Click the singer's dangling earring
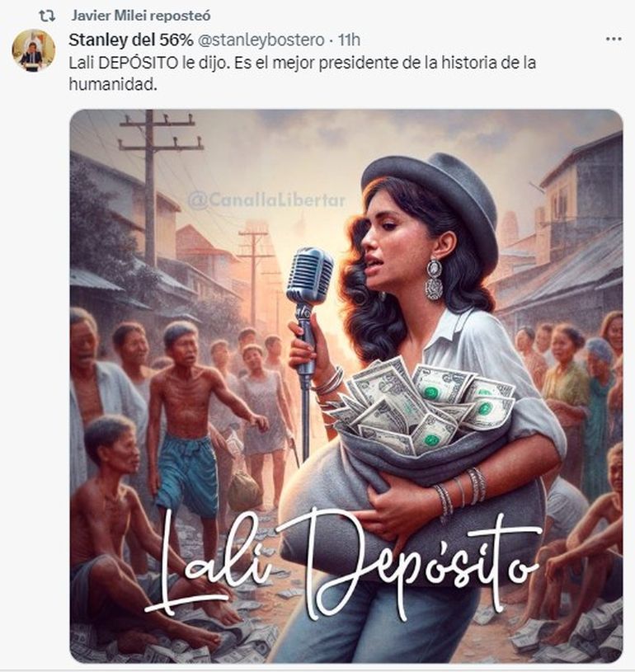 tap(434, 280)
